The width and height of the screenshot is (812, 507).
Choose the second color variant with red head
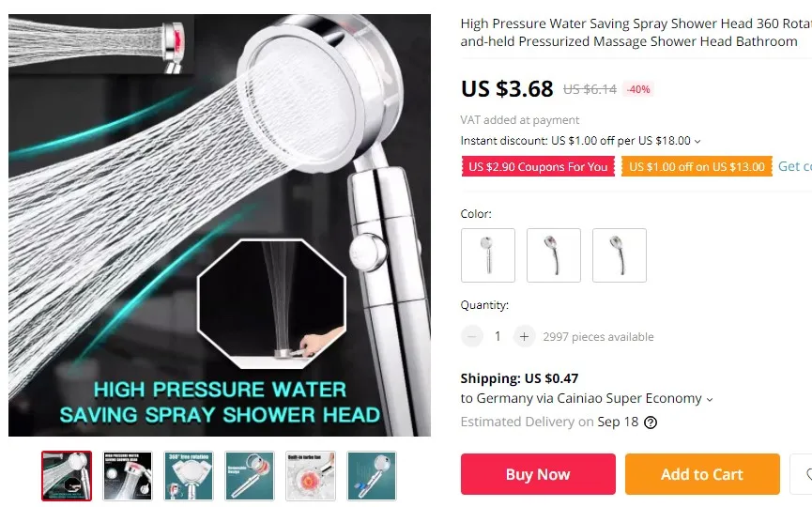coord(554,255)
